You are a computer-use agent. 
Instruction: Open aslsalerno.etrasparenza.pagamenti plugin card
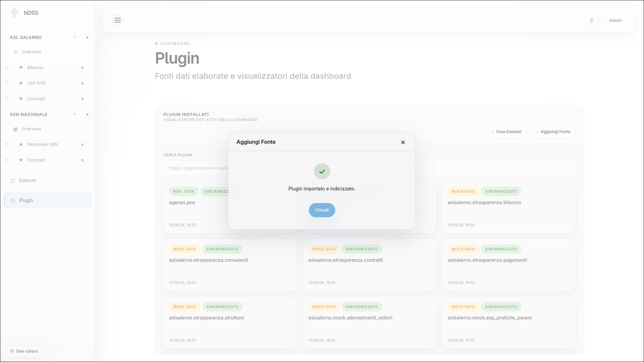(x=509, y=265)
